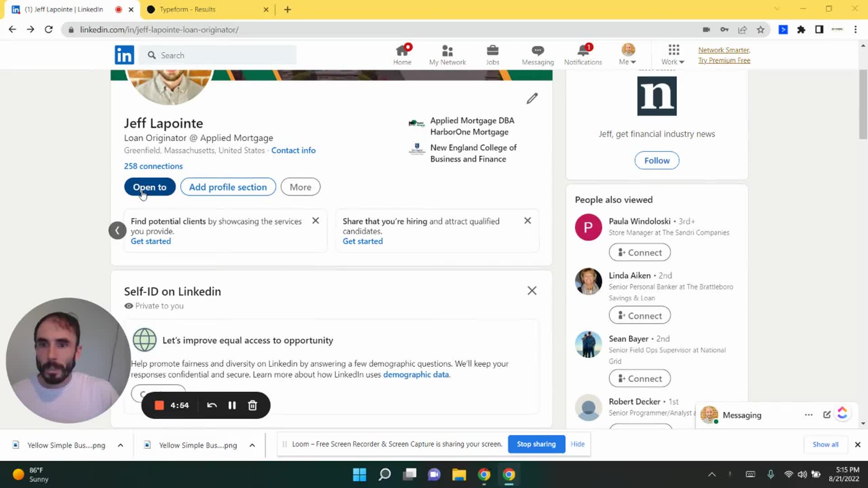This screenshot has height=488, width=868.
Task: Open Windows taskbar search
Action: pyautogui.click(x=385, y=474)
